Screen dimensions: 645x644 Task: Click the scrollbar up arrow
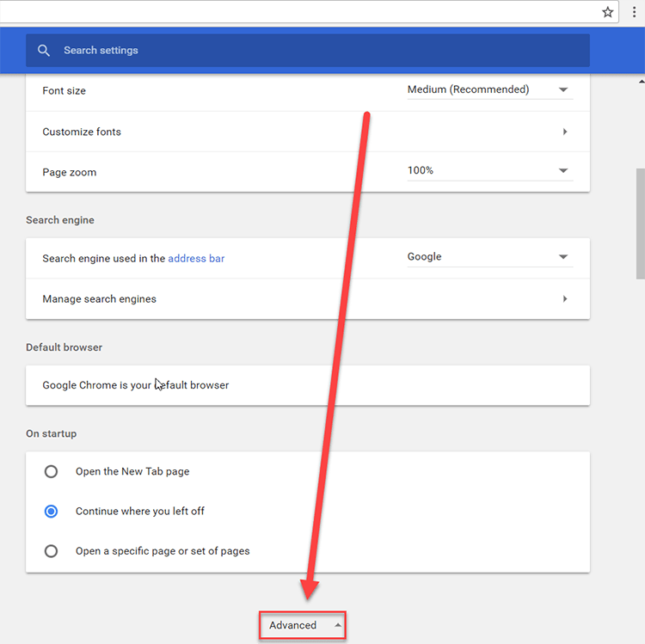(642, 82)
